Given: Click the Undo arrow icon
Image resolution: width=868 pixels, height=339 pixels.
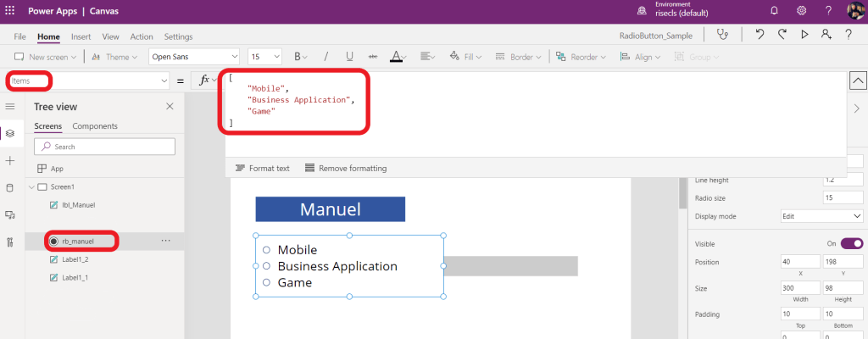Looking at the screenshot, I should (760, 35).
